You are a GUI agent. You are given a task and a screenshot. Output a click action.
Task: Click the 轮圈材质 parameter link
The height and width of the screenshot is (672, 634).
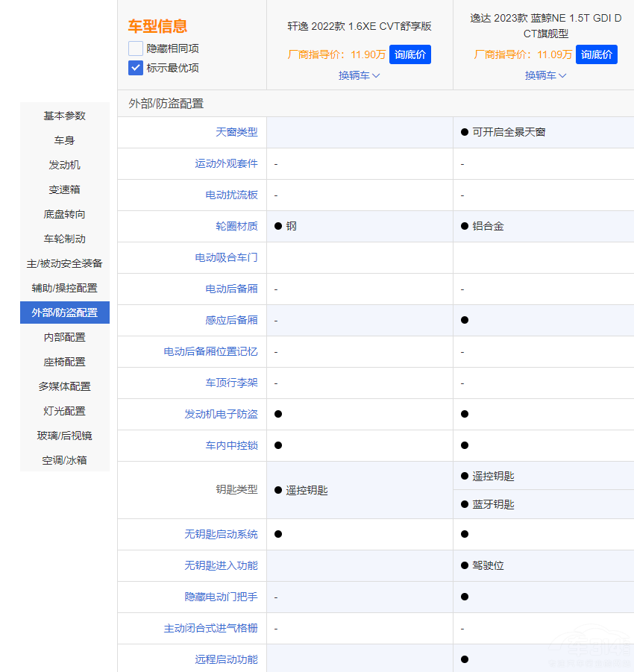pyautogui.click(x=236, y=226)
